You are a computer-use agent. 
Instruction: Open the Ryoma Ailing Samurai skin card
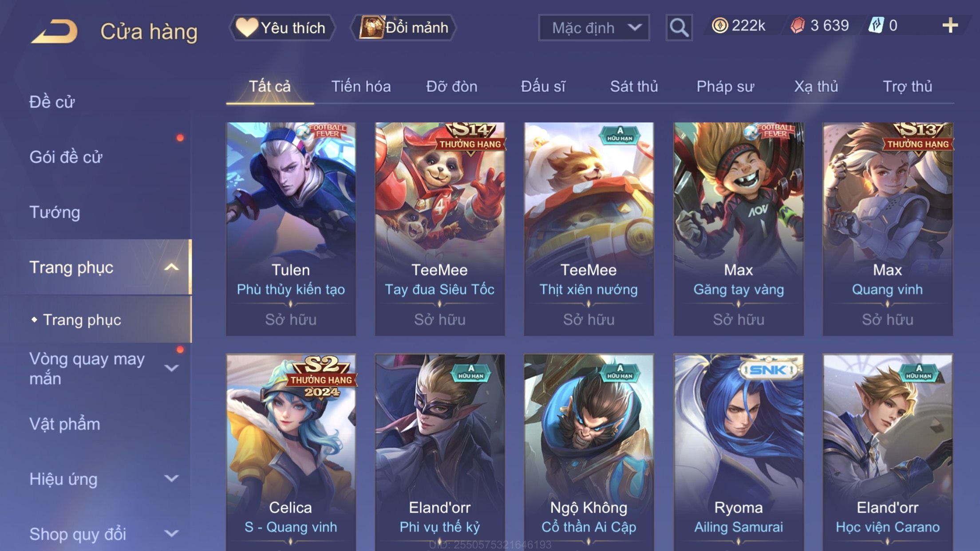click(739, 453)
